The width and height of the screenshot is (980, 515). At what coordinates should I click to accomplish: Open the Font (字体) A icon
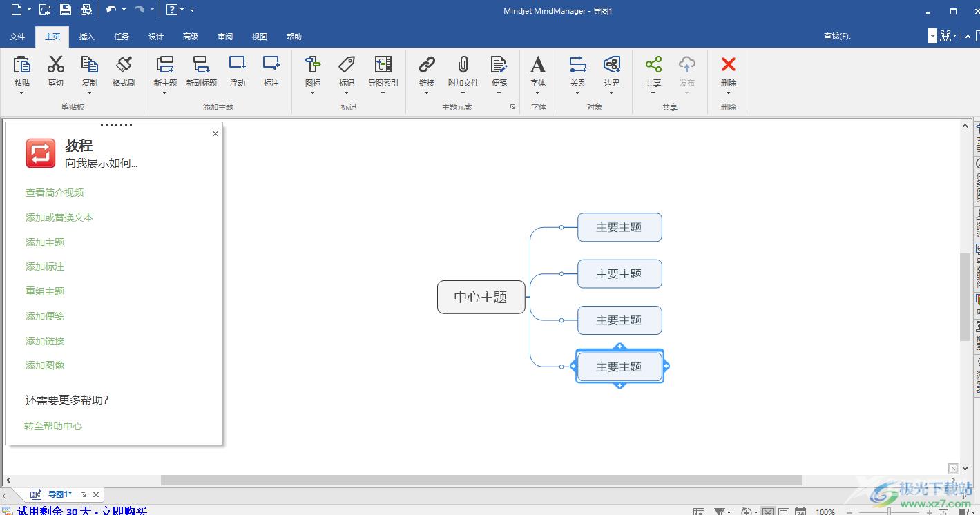538,65
